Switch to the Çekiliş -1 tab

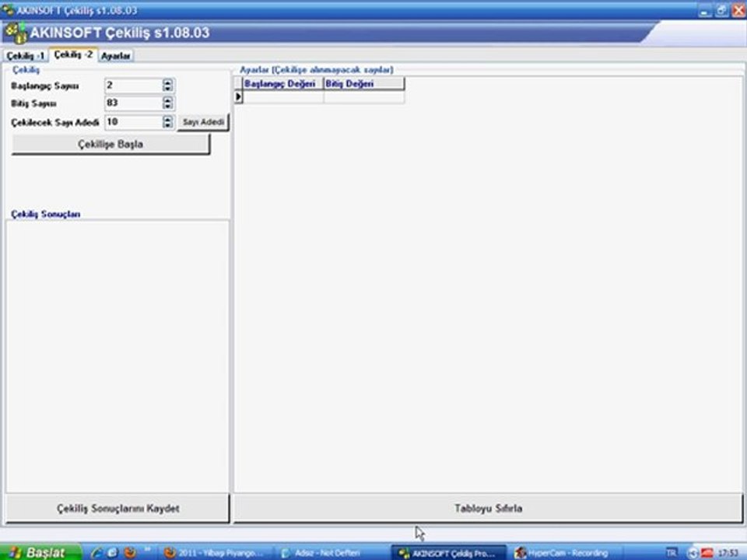click(x=25, y=56)
